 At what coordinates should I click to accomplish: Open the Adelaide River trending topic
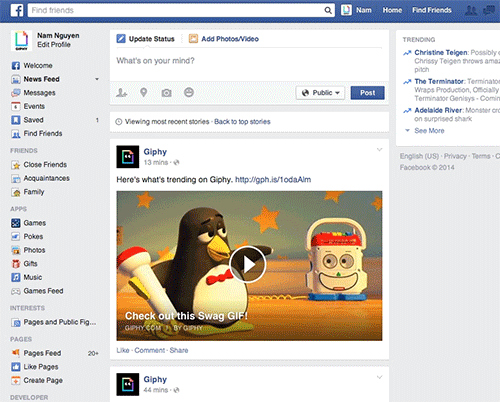tap(438, 110)
